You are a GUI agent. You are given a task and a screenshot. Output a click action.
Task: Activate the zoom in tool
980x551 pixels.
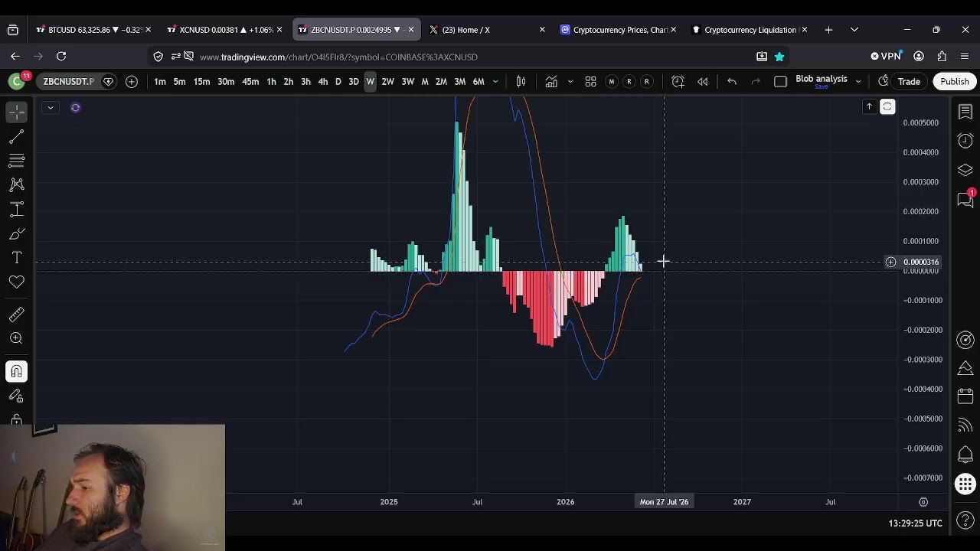point(16,338)
